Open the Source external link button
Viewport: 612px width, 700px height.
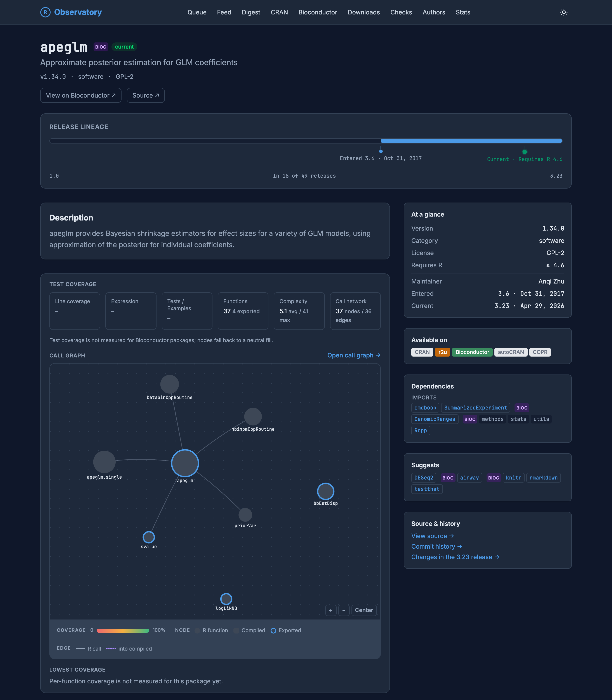coord(146,95)
